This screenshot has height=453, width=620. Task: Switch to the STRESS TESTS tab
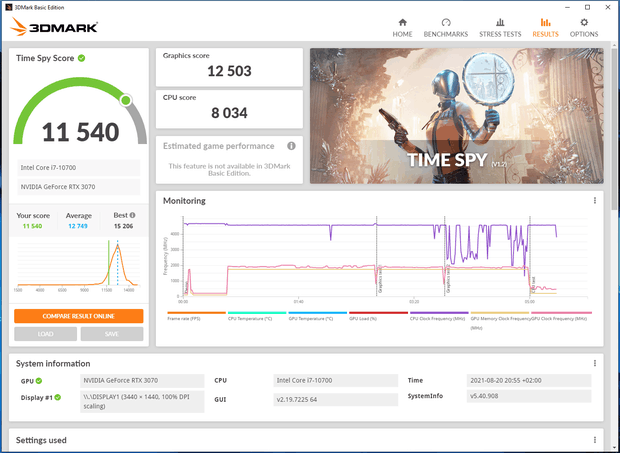(500, 28)
